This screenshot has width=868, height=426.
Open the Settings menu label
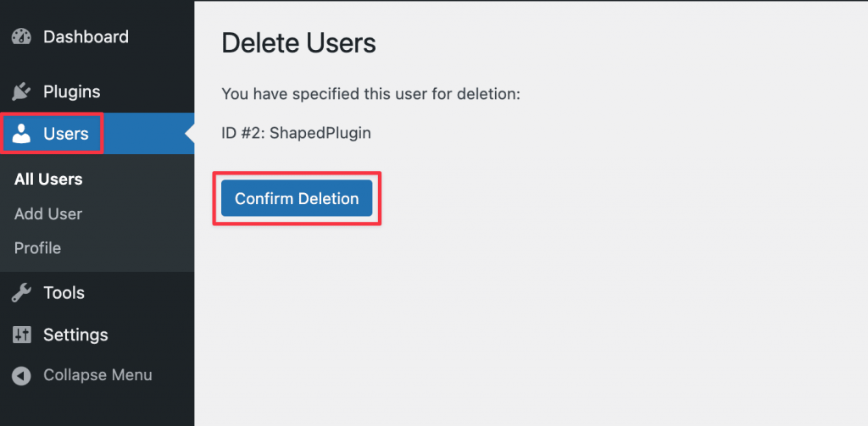75,335
